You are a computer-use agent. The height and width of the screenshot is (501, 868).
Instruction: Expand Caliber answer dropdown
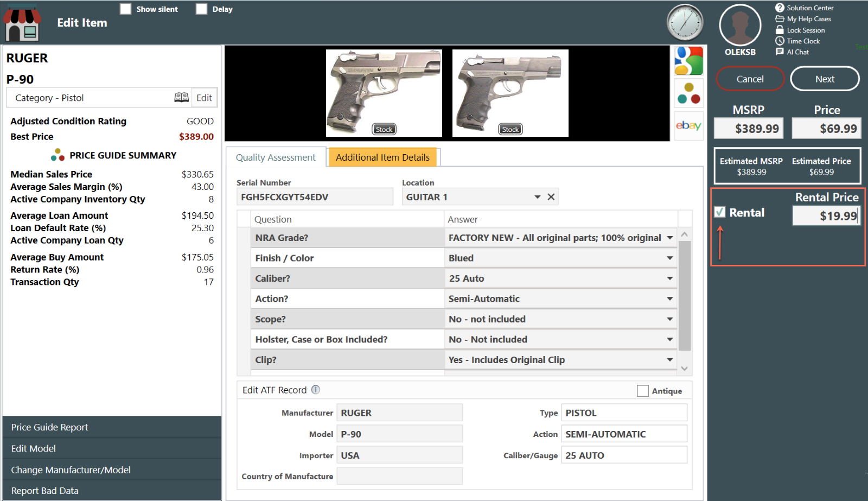coord(670,278)
